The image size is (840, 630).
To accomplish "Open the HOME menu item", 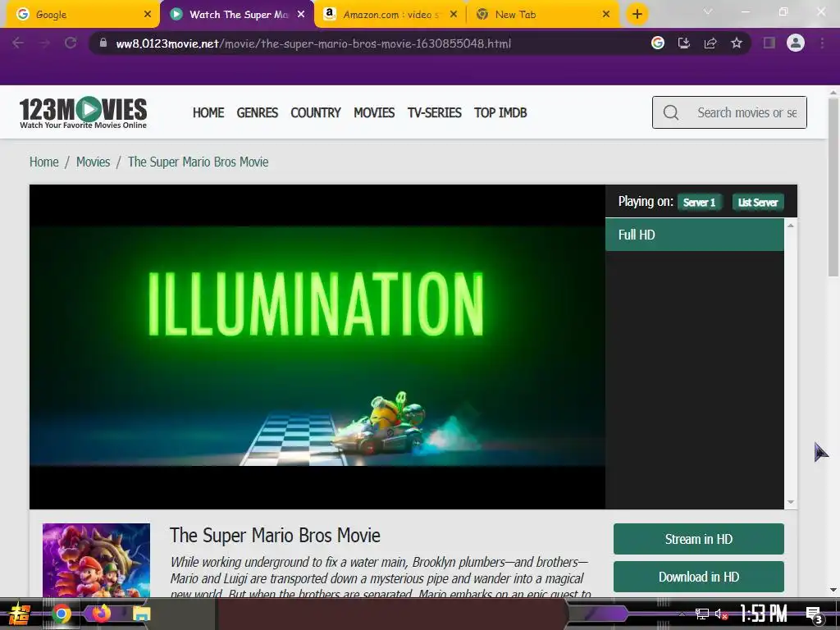I will pos(208,112).
